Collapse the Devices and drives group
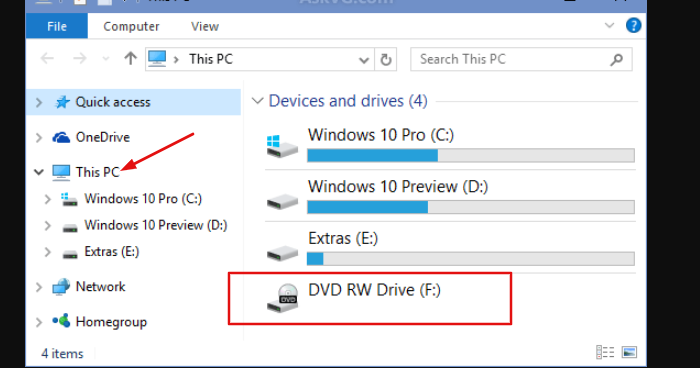Image resolution: width=700 pixels, height=368 pixels. tap(257, 101)
